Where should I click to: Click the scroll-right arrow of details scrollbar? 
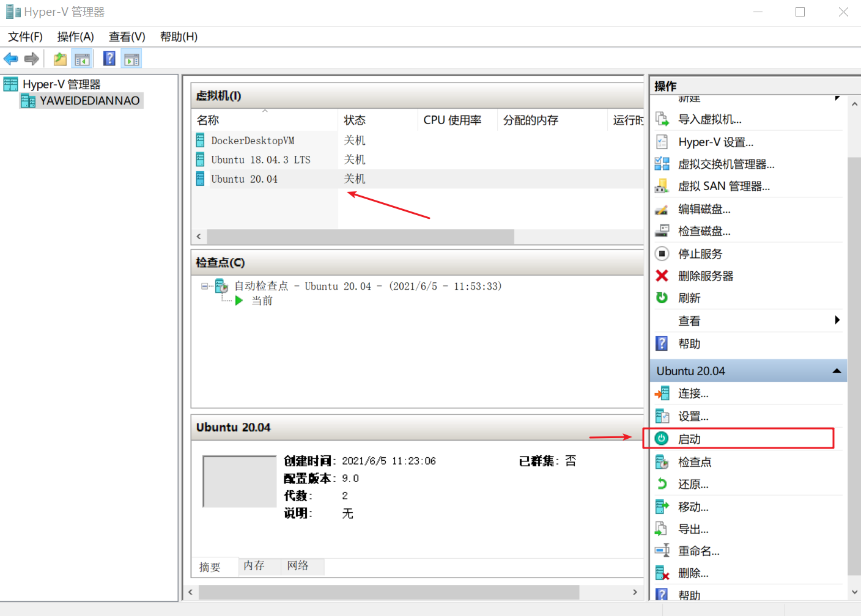pos(635,592)
